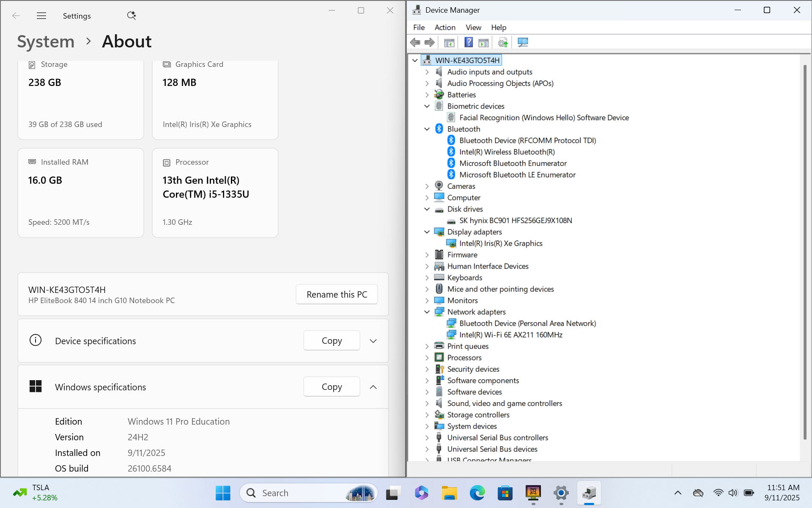Collapse Windows specifications section
The width and height of the screenshot is (812, 508).
(x=373, y=387)
